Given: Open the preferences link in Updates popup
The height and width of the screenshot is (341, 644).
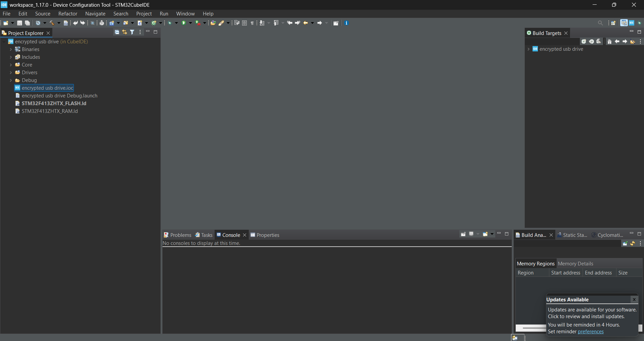Looking at the screenshot, I should tap(590, 332).
